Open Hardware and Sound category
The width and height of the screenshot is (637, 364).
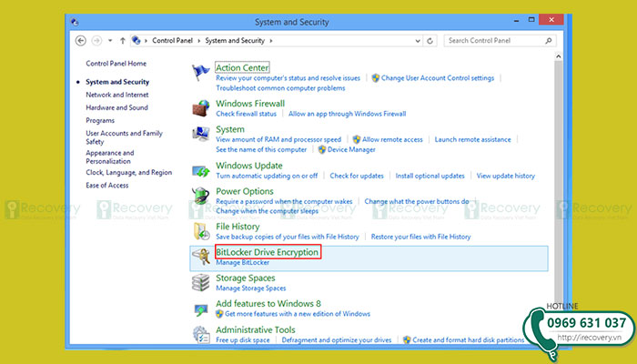116,107
